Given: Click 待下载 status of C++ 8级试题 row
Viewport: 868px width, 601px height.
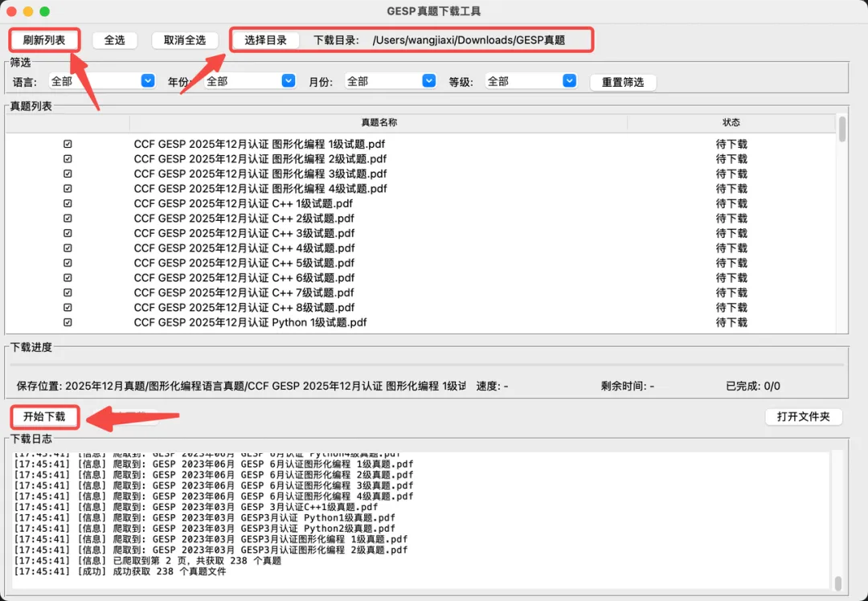Looking at the screenshot, I should 731,308.
